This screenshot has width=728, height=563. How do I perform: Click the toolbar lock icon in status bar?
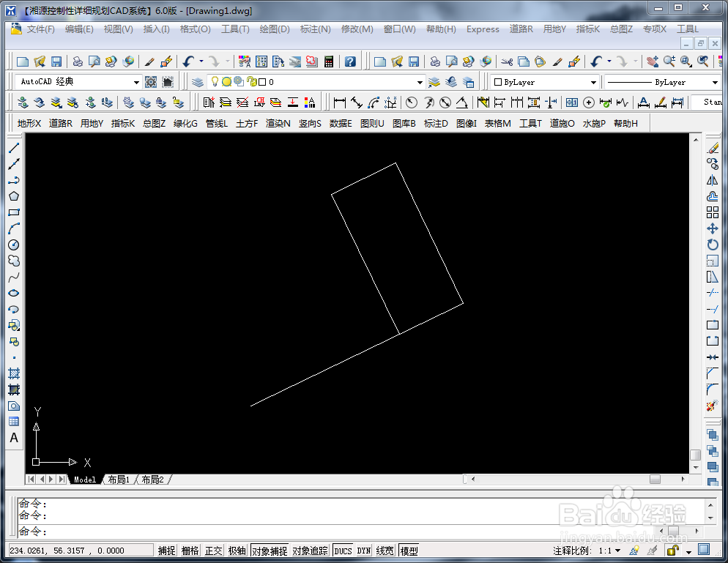(x=672, y=551)
